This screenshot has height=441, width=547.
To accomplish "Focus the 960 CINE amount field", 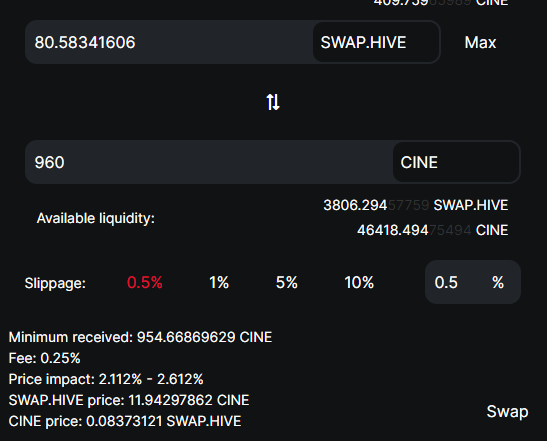I will click(x=209, y=162).
